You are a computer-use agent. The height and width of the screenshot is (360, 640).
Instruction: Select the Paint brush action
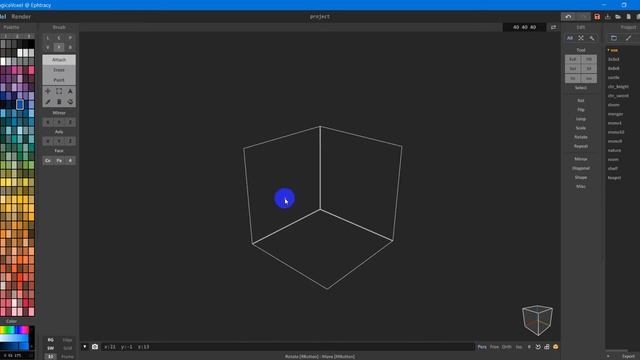[x=59, y=80]
